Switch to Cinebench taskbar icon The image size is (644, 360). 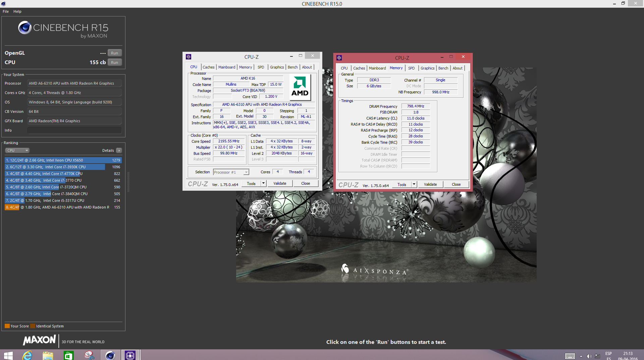click(x=110, y=355)
